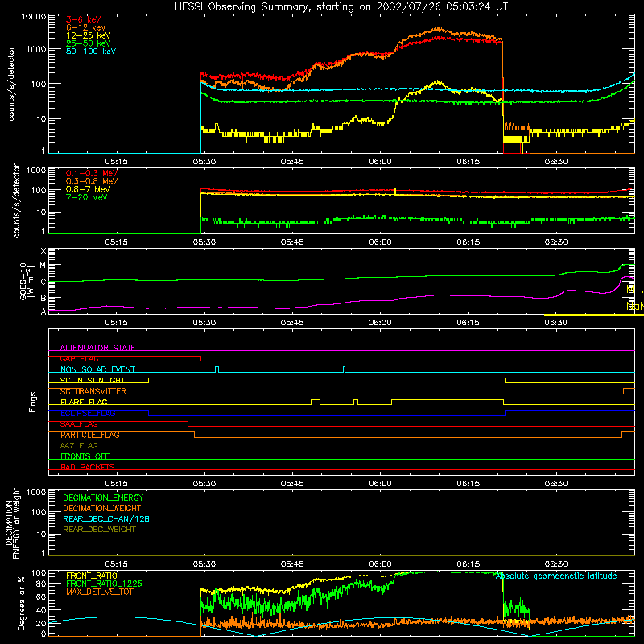
Task: Click the 0.1-0.3 MeV legend entry
Action: click(92, 173)
